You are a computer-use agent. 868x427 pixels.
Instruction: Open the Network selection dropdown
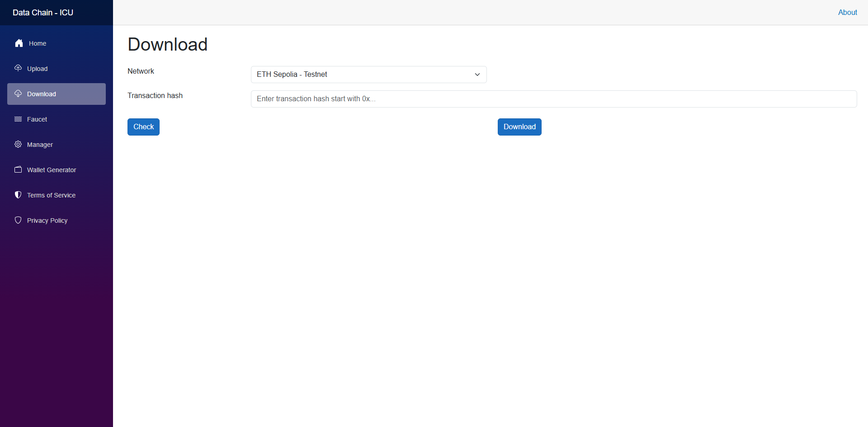(x=368, y=74)
